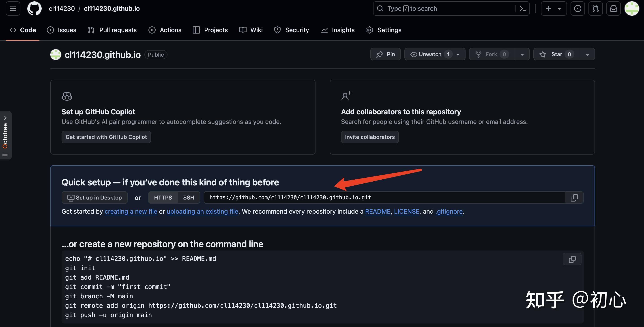Click Get started with GitHub Copilot
The width and height of the screenshot is (644, 327).
click(106, 137)
